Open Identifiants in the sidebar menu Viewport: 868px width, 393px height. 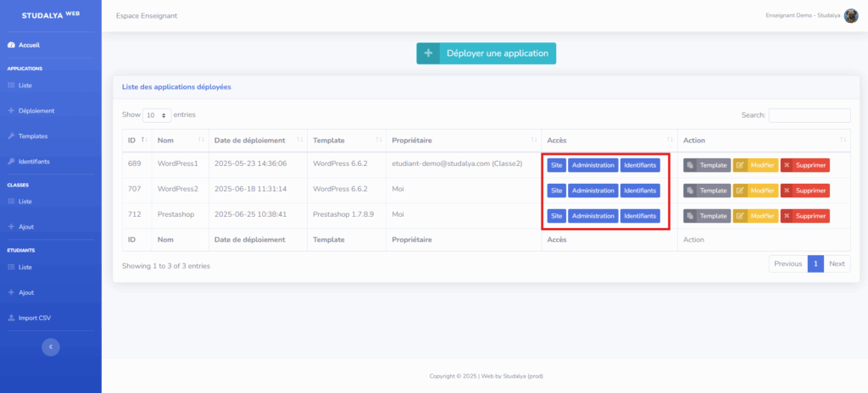point(36,162)
